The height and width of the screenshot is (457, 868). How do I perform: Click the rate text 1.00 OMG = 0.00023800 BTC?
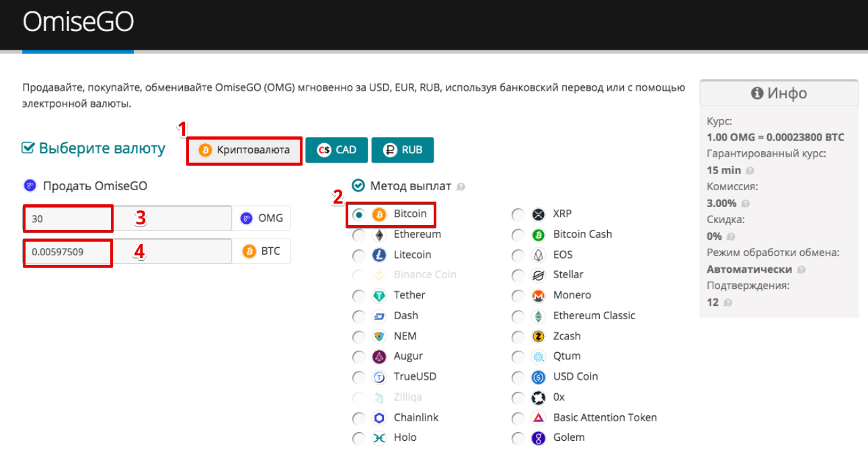pos(775,137)
